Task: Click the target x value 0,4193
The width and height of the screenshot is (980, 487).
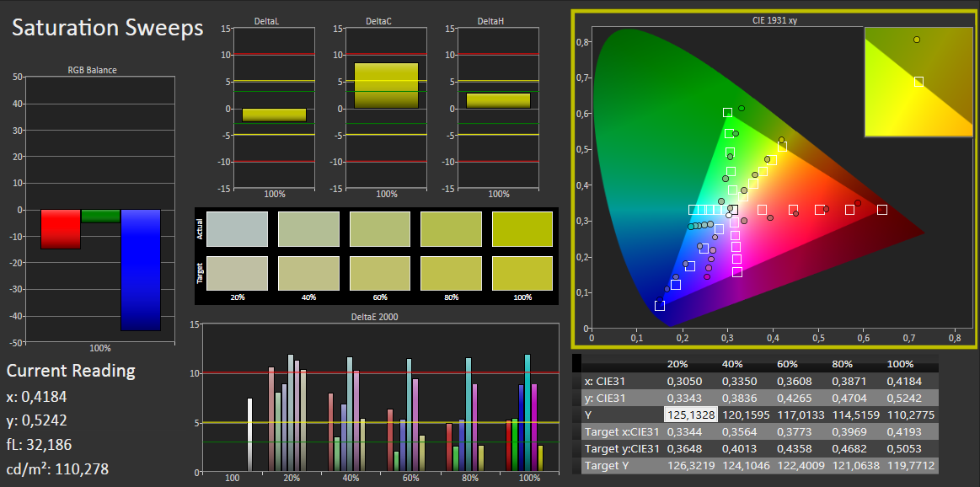Action: pos(902,431)
